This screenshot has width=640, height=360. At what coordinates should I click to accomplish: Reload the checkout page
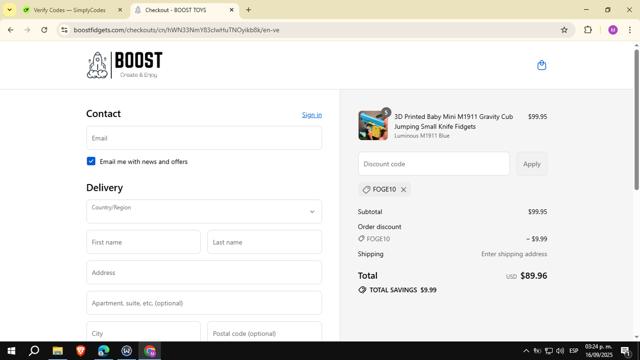click(x=44, y=30)
